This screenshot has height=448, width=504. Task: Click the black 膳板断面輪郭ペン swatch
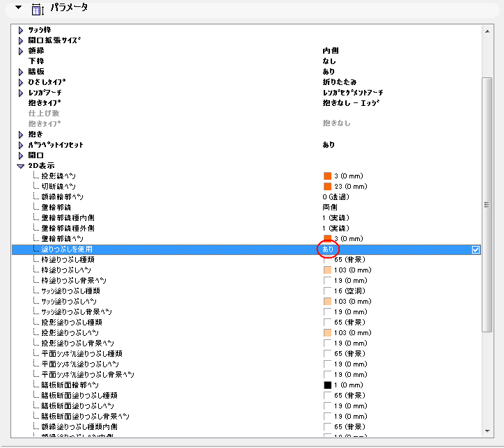click(x=327, y=385)
